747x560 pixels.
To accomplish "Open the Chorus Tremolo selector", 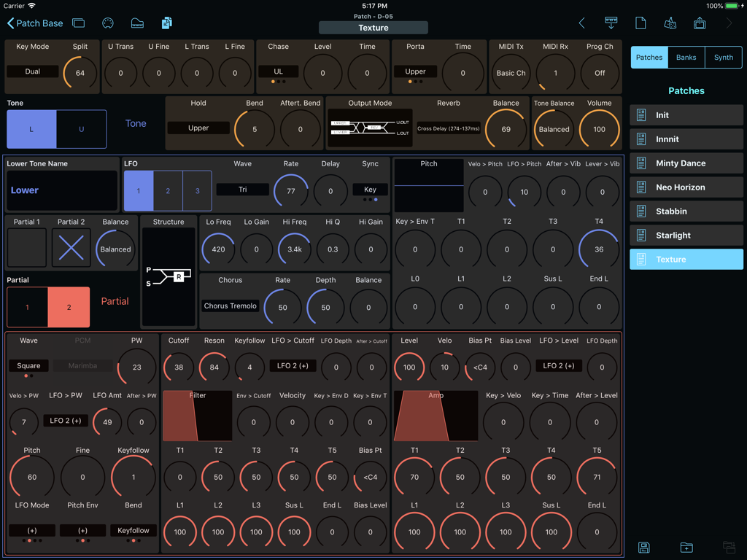I will 230,306.
